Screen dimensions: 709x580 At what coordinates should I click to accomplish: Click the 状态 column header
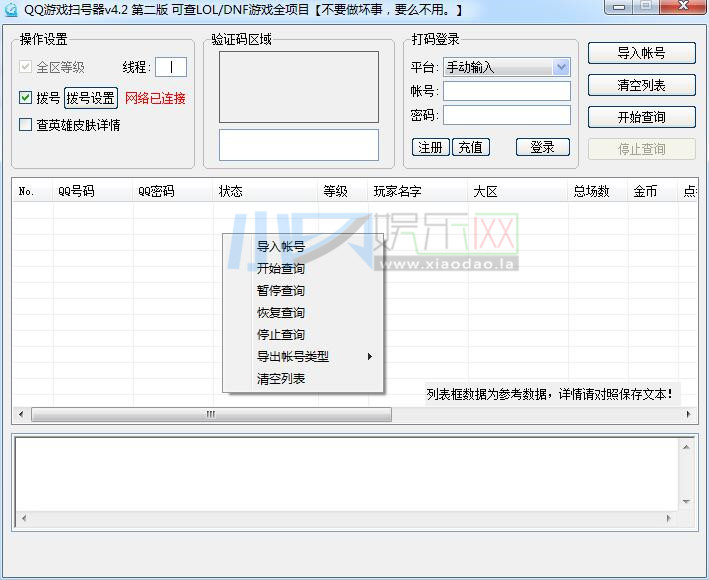(x=266, y=191)
